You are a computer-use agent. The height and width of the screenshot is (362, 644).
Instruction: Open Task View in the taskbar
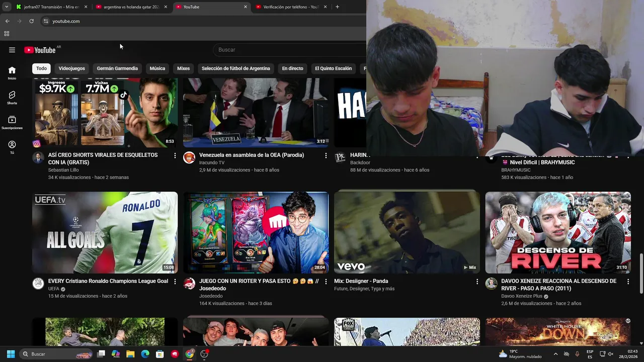click(101, 354)
